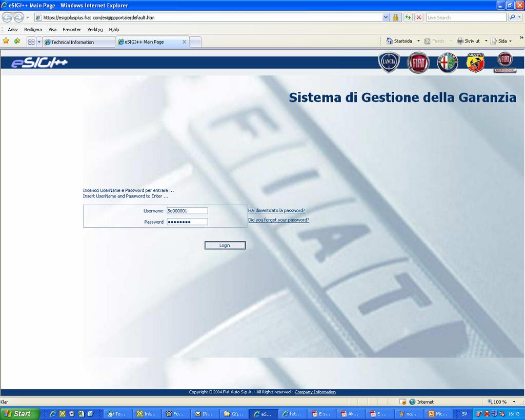
Task: Open the Windows Start menu
Action: pyautogui.click(x=19, y=414)
